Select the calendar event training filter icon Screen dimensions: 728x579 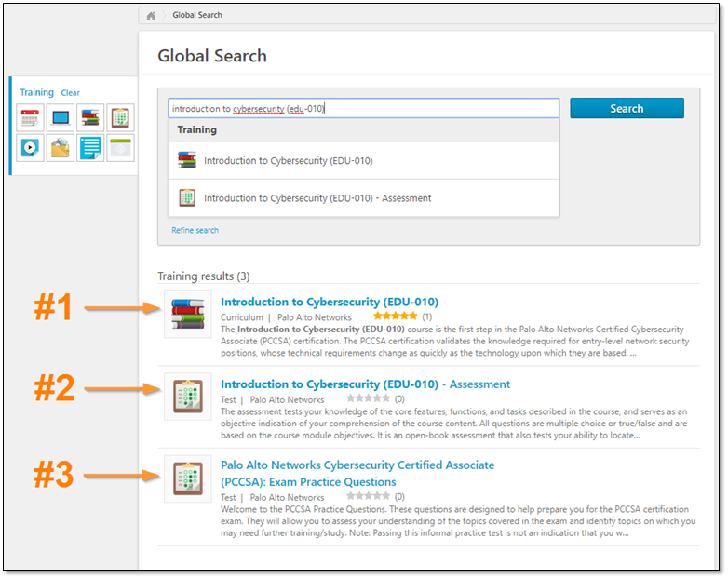click(30, 118)
